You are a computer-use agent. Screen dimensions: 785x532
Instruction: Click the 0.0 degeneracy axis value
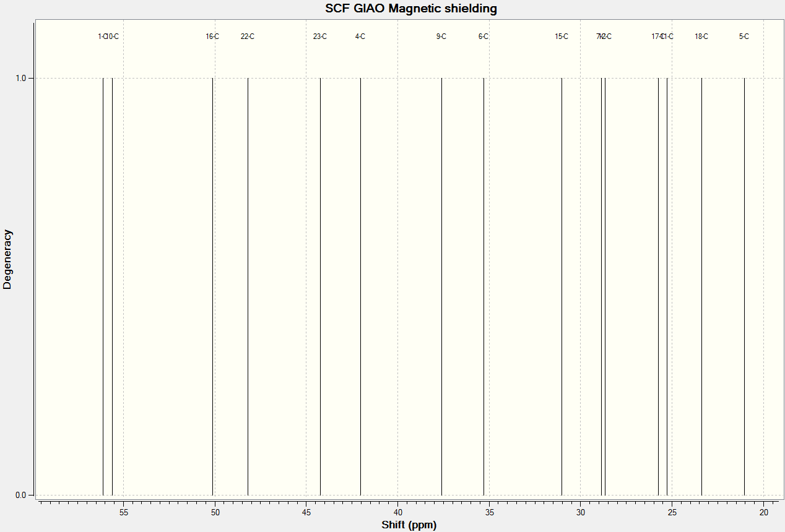point(20,495)
